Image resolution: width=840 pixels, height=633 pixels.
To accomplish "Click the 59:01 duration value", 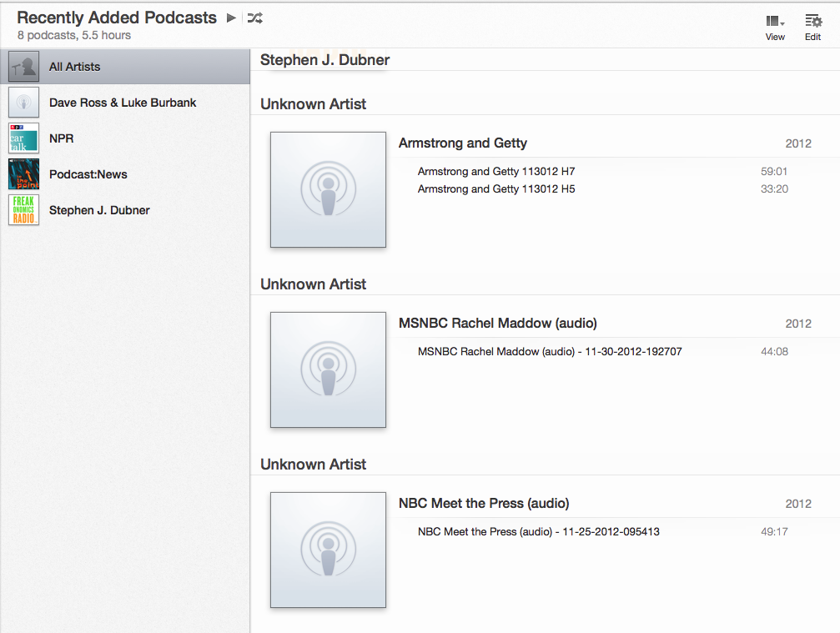I will 774,171.
